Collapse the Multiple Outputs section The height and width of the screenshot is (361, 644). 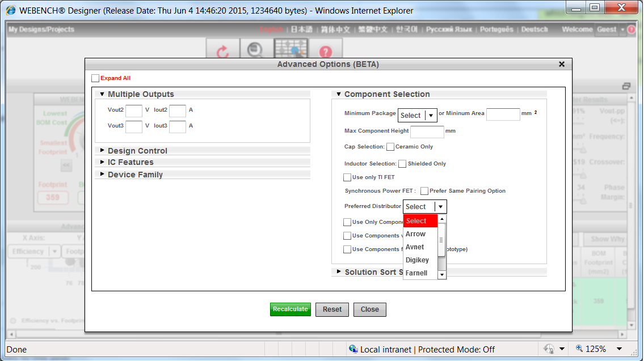[102, 94]
